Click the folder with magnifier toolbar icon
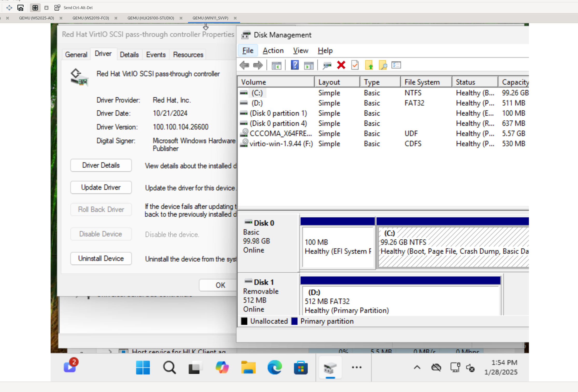 [x=383, y=65]
